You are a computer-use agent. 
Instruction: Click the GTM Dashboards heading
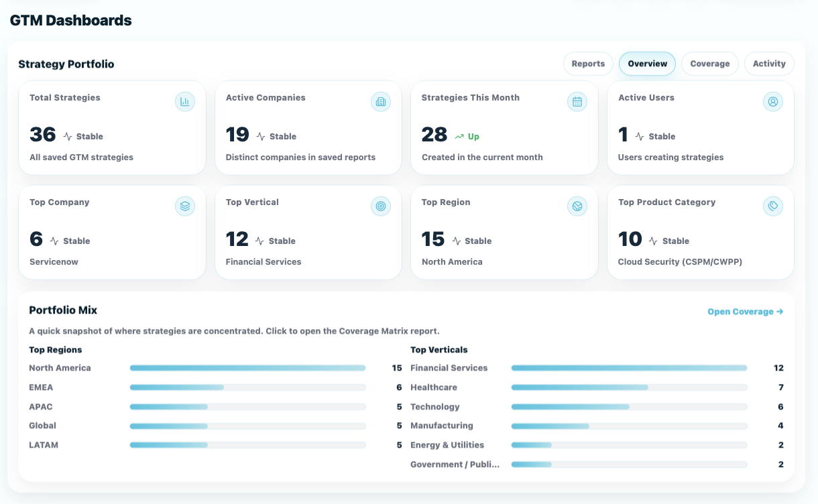pyautogui.click(x=70, y=20)
